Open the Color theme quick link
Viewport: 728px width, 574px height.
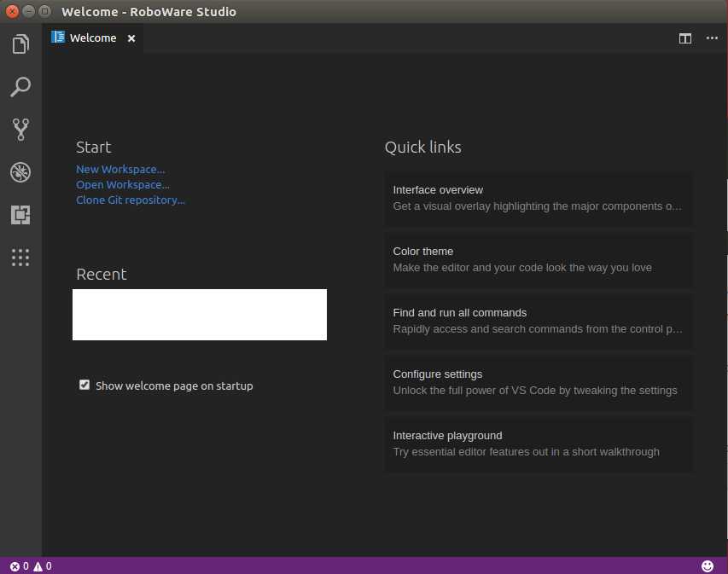539,260
